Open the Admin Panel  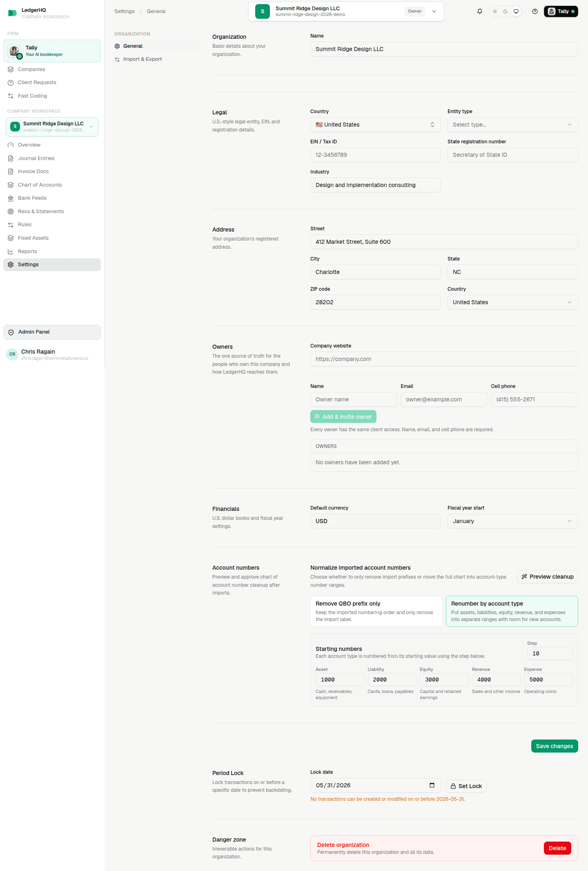click(52, 332)
